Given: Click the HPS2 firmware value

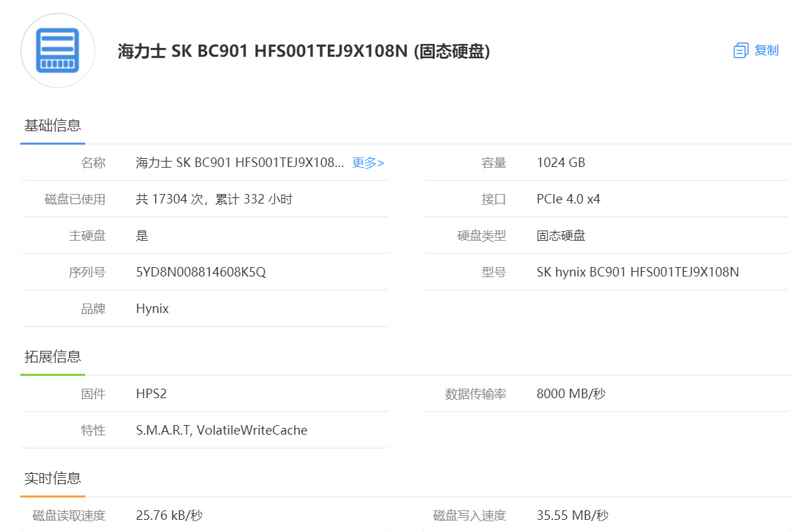Looking at the screenshot, I should coord(151,394).
